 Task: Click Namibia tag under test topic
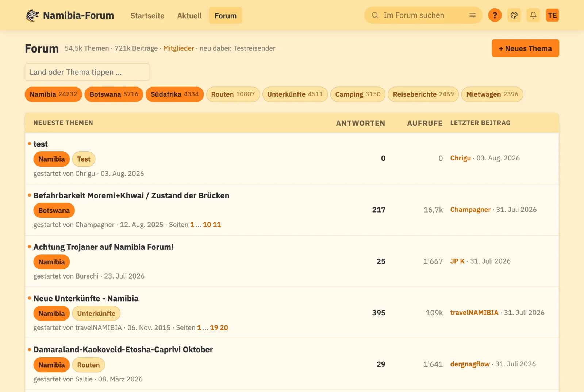pyautogui.click(x=51, y=159)
